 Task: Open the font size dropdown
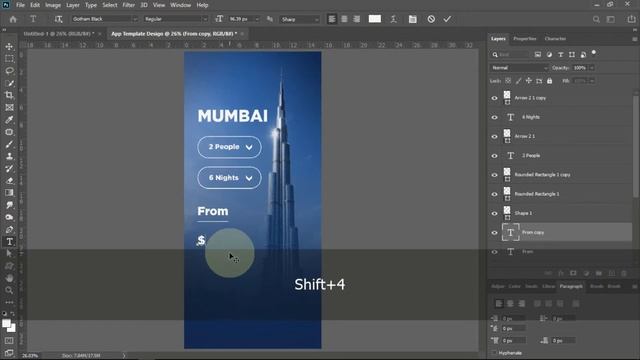(x=257, y=19)
